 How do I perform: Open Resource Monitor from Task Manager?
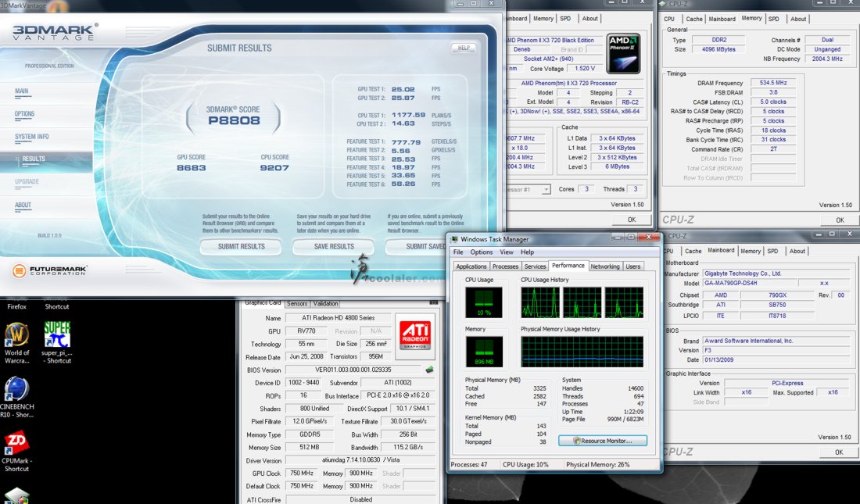602,441
